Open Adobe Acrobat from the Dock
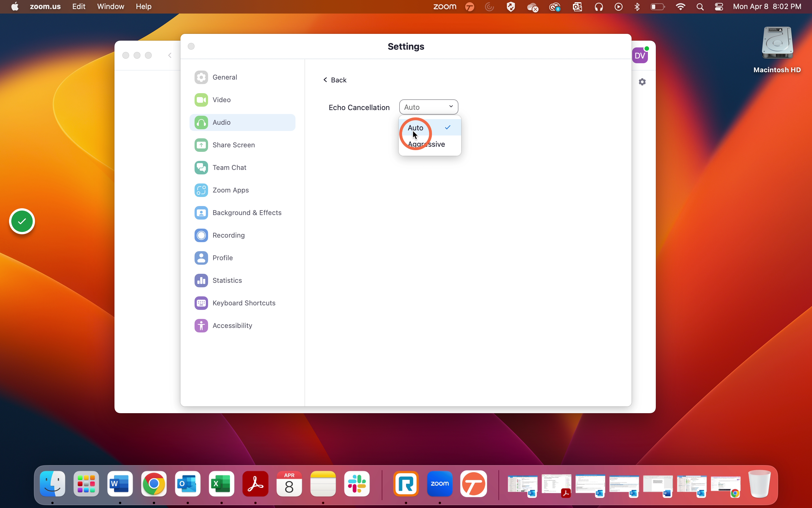Image resolution: width=812 pixels, height=508 pixels. [x=255, y=484]
